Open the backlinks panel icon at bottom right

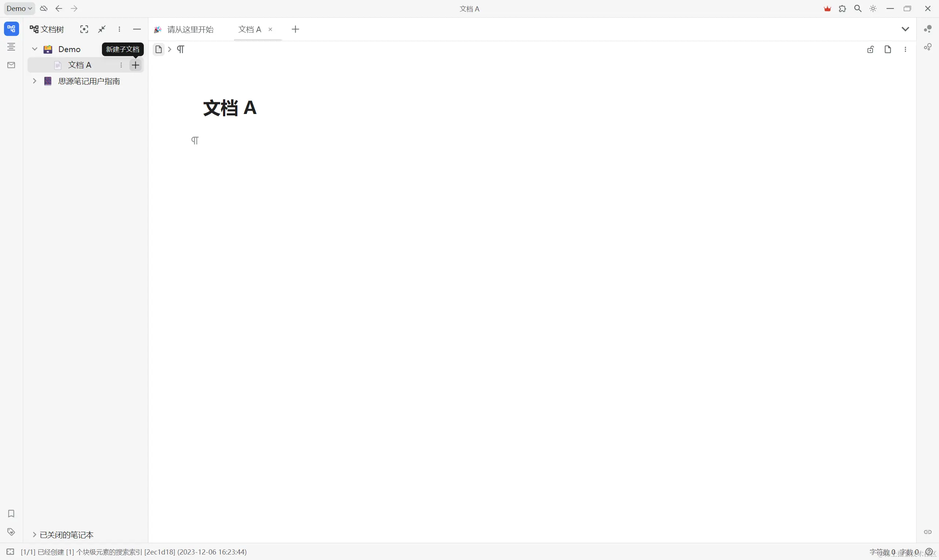click(x=928, y=532)
